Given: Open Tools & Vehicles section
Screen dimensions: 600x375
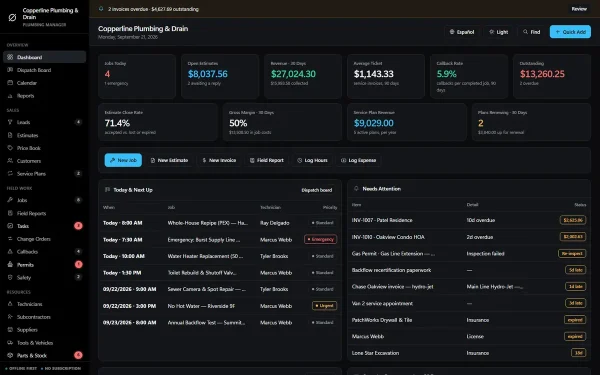Looking at the screenshot, I should click(x=44, y=343).
